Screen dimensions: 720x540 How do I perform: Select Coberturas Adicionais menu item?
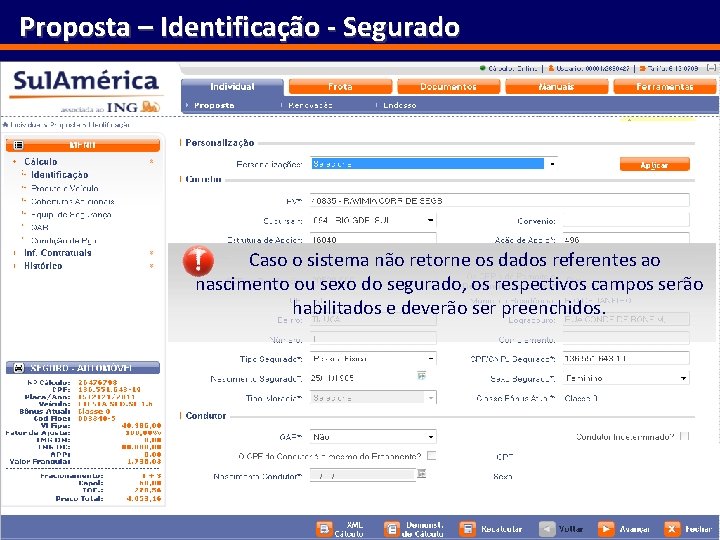[x=73, y=201]
